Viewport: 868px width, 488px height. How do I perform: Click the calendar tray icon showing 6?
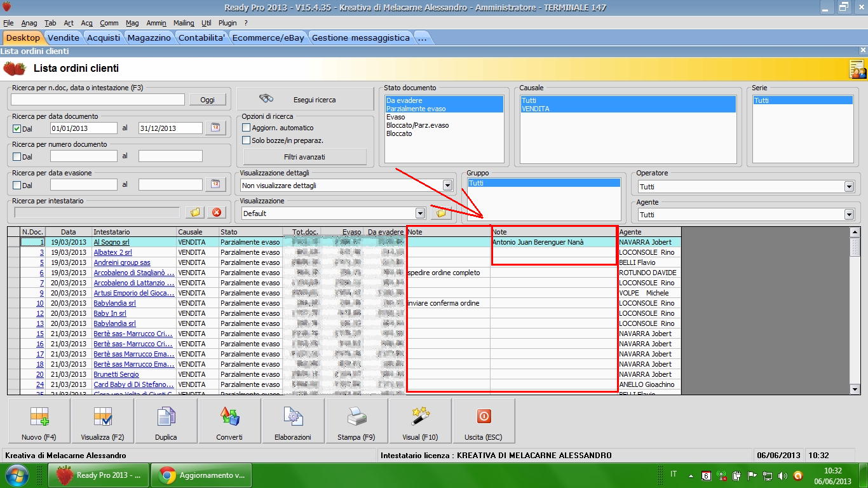(x=706, y=475)
